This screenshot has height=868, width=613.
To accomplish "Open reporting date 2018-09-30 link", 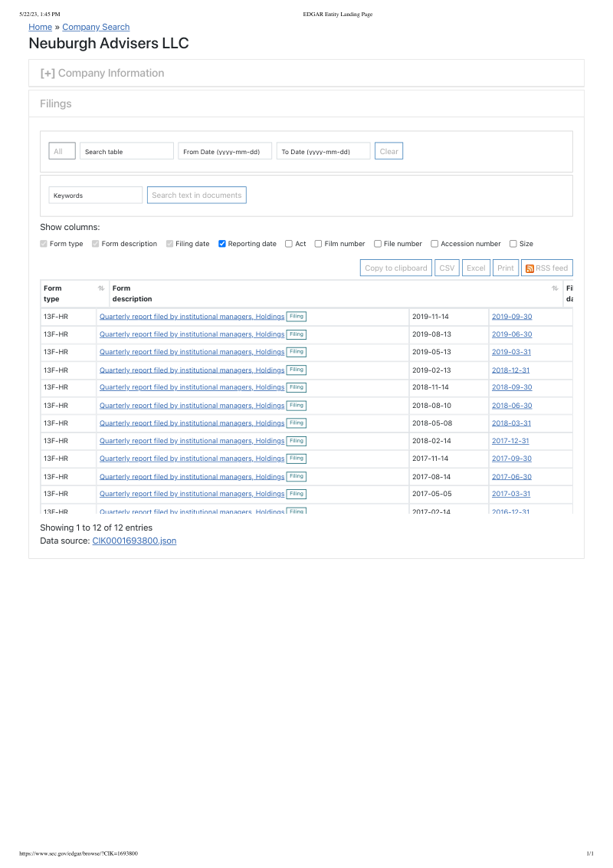I will point(512,387).
